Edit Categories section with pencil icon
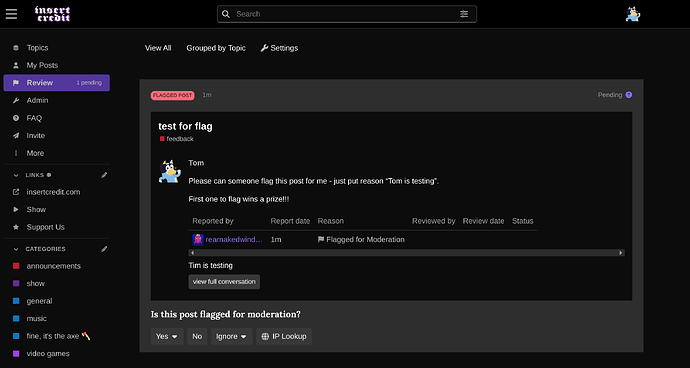Image resolution: width=690 pixels, height=368 pixels. tap(104, 249)
